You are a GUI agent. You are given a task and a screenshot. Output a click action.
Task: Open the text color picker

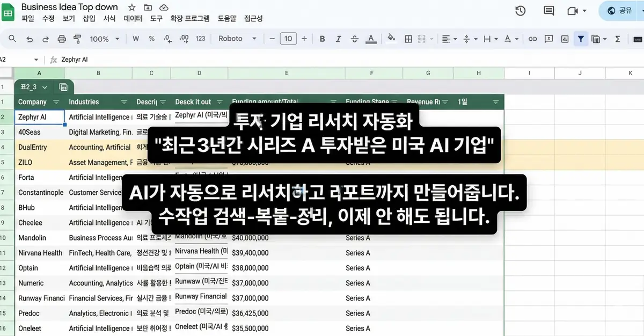(370, 39)
